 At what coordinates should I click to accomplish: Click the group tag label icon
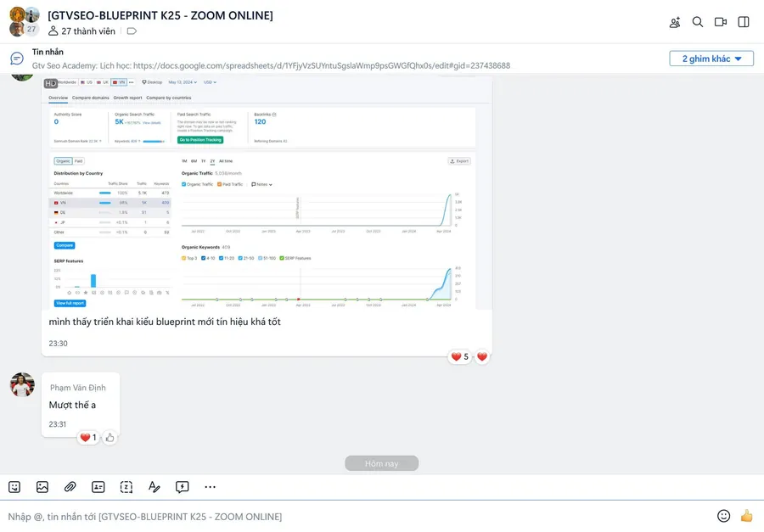point(132,31)
